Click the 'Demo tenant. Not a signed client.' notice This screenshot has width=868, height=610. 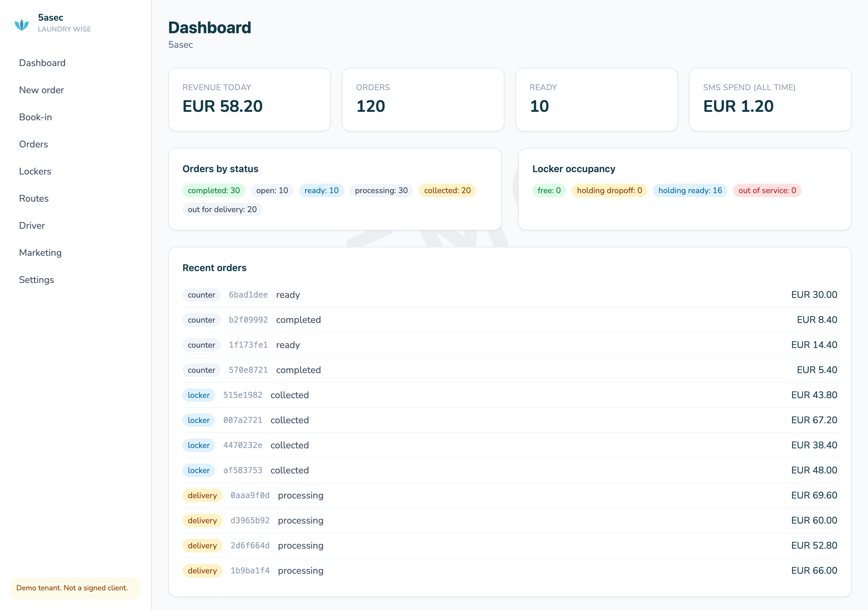coord(76,588)
